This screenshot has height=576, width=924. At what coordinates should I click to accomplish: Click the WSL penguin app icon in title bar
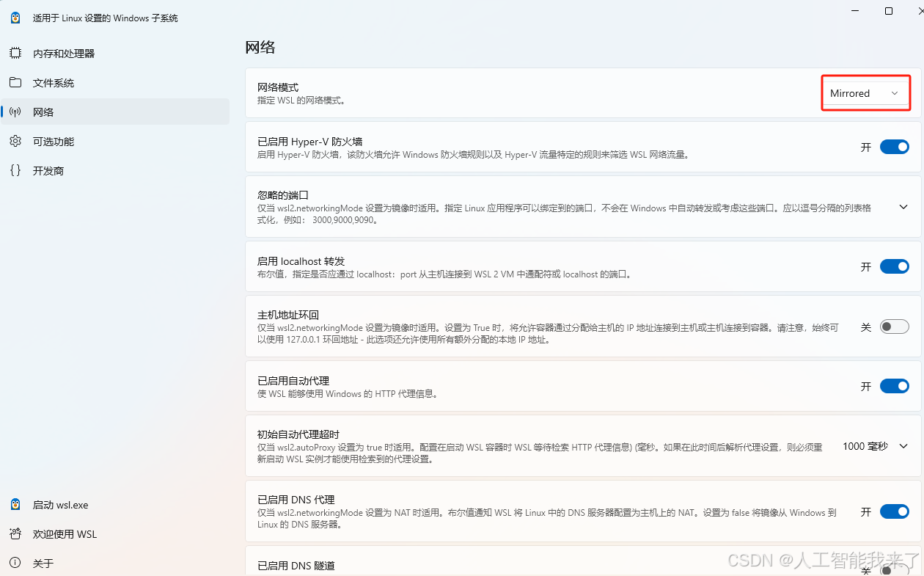coord(15,18)
